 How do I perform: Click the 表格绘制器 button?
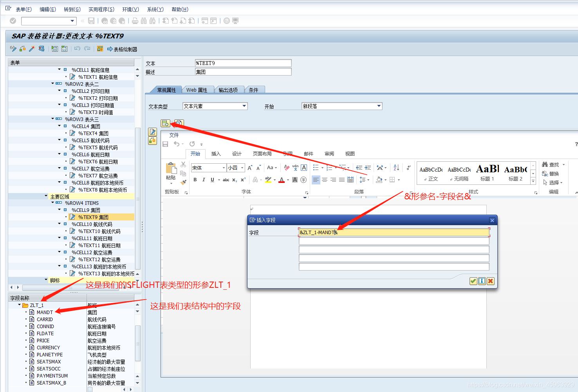(122, 49)
